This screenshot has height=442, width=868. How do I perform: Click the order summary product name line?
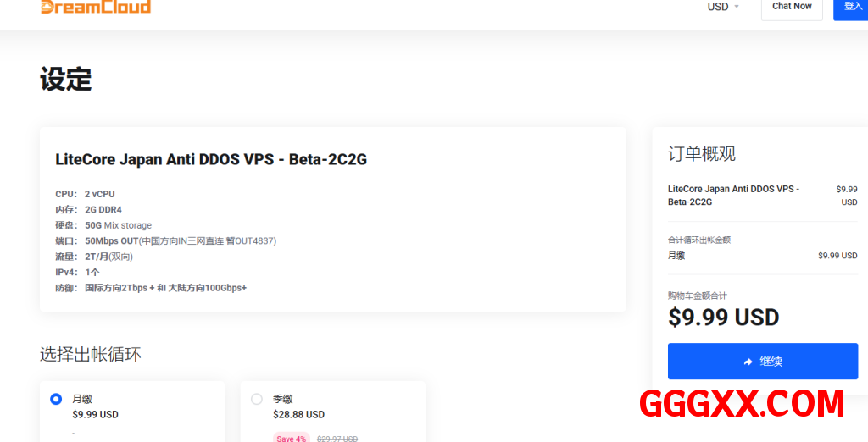tap(733, 196)
